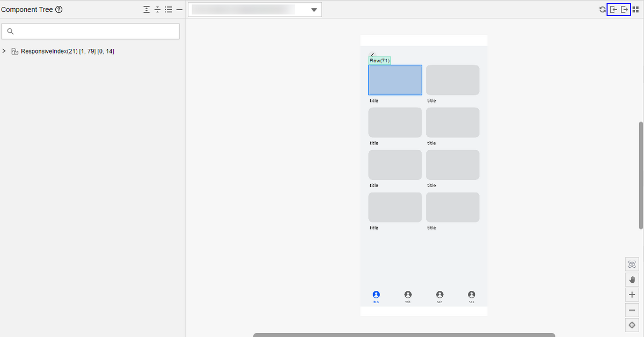Zoom out with the minus button

tap(632, 310)
